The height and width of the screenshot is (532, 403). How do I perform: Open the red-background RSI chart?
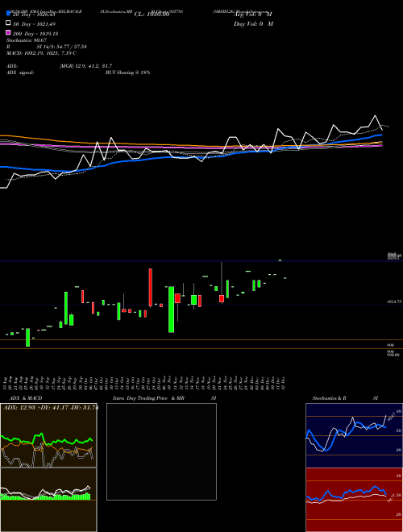(354, 500)
